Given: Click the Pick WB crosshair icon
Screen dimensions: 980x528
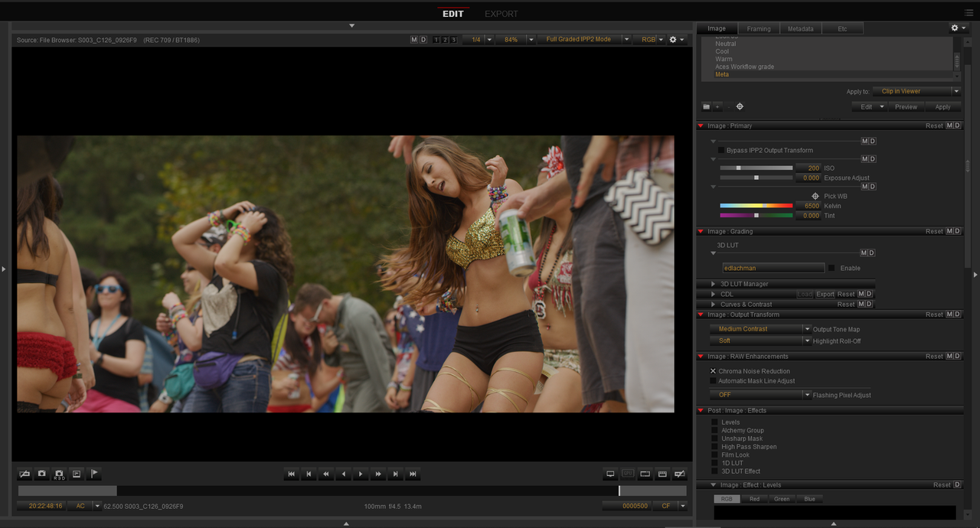Looking at the screenshot, I should 815,197.
